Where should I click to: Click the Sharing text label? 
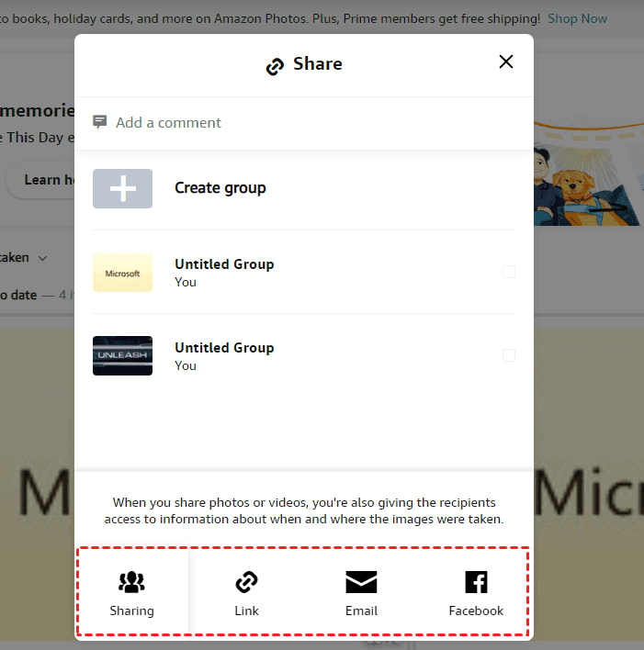pyautogui.click(x=131, y=611)
